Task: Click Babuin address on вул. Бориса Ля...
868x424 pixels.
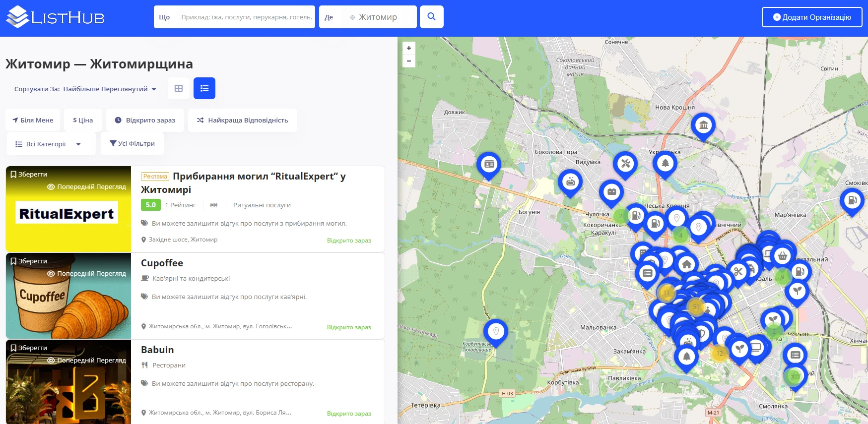Action: point(220,413)
